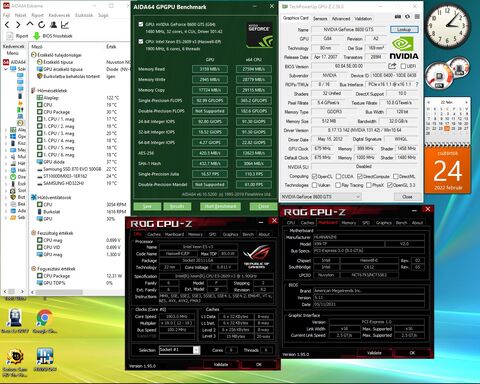Viewport: 480px width, 384px height.
Task: Click Results button in GPGPU Benchmark
Action: coord(177,206)
